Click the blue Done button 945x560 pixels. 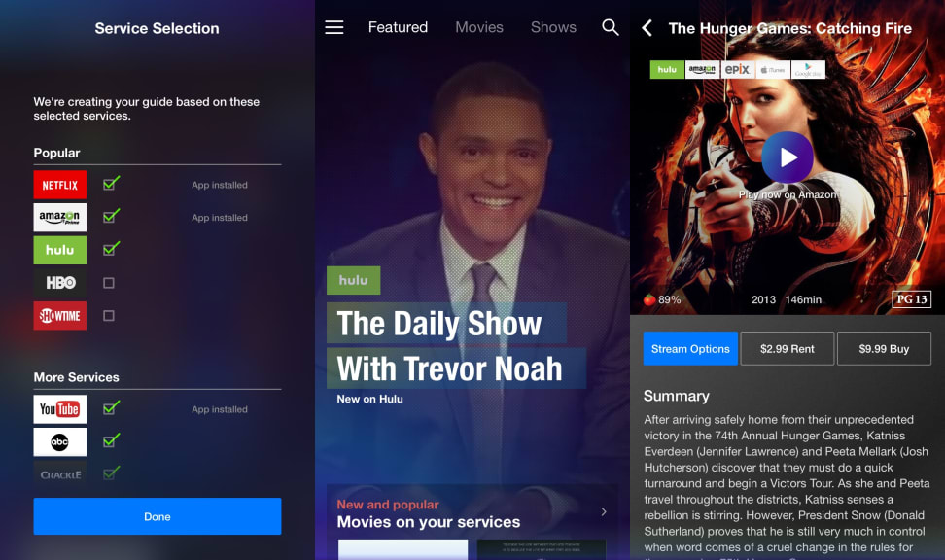tap(157, 516)
